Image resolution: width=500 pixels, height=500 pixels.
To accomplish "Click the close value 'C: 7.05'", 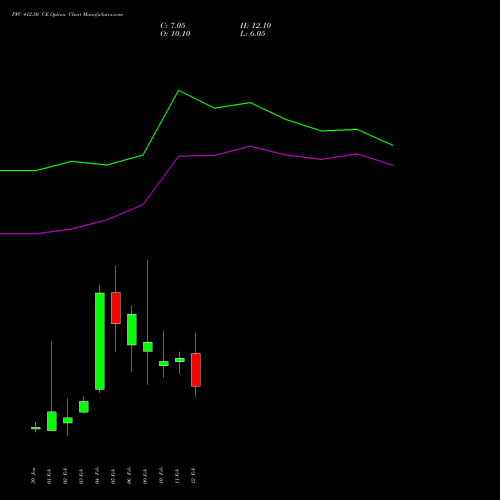I will (173, 26).
